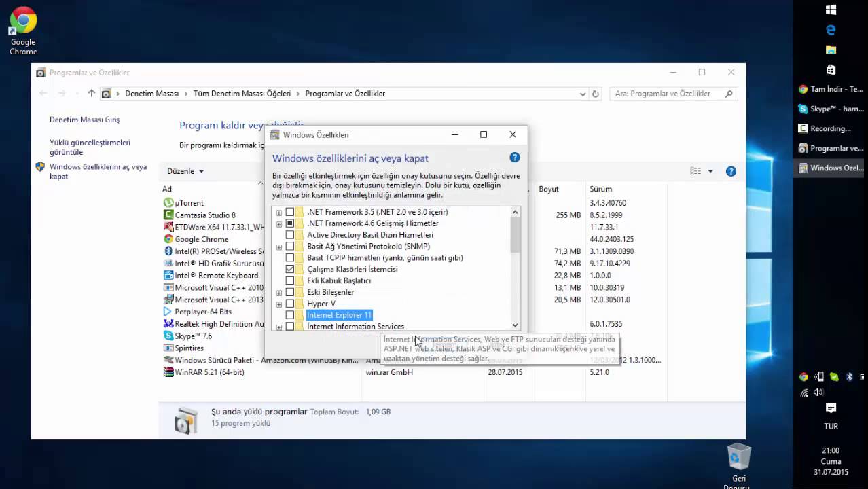
Task: Expand Eski Bileşenler tree node
Action: tap(278, 293)
